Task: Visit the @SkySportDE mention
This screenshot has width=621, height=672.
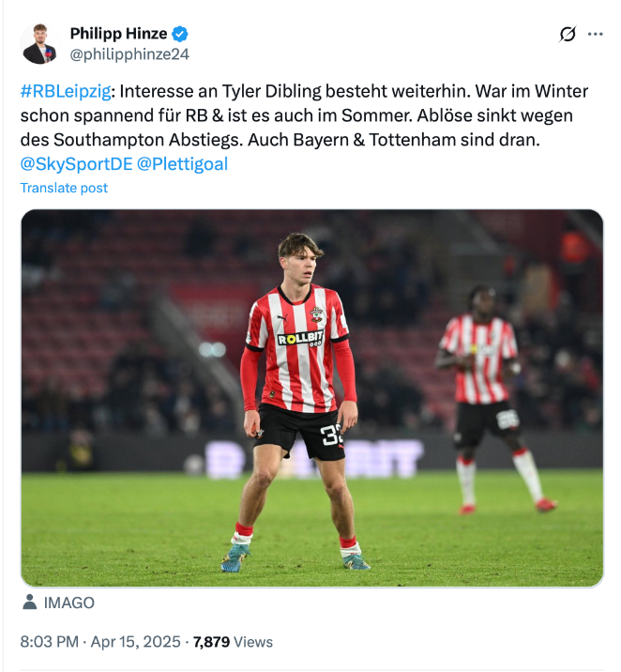Action: point(76,163)
